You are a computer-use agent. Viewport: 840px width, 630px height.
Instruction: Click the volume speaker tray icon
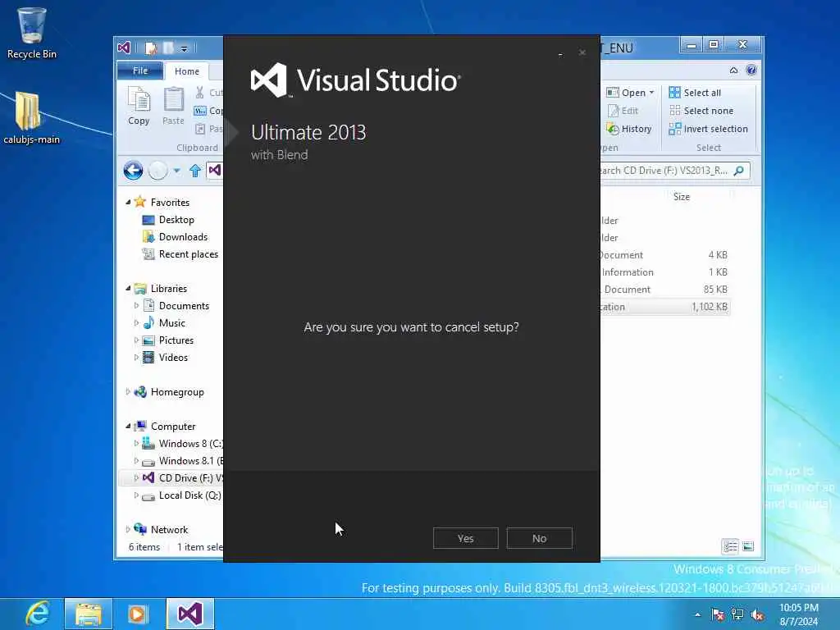(757, 614)
